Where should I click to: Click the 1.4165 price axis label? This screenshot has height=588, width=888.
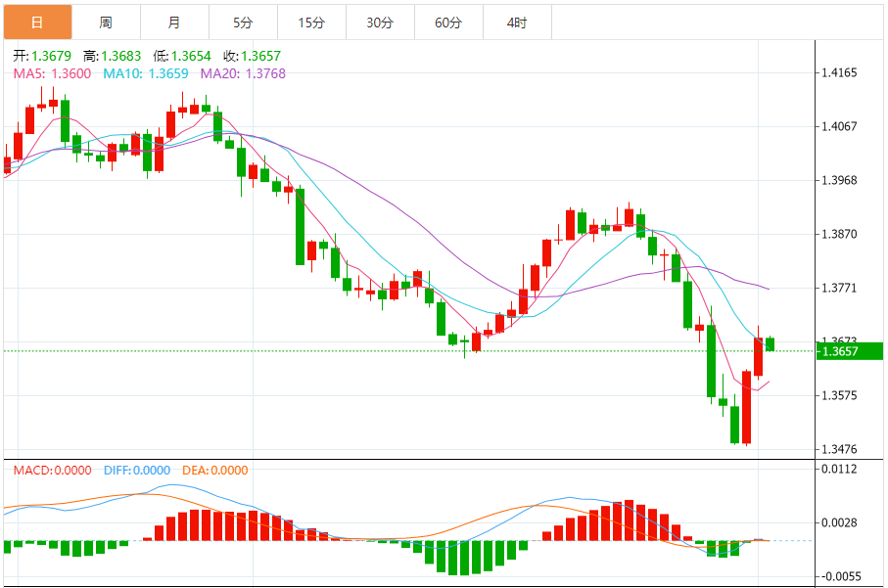pyautogui.click(x=839, y=73)
